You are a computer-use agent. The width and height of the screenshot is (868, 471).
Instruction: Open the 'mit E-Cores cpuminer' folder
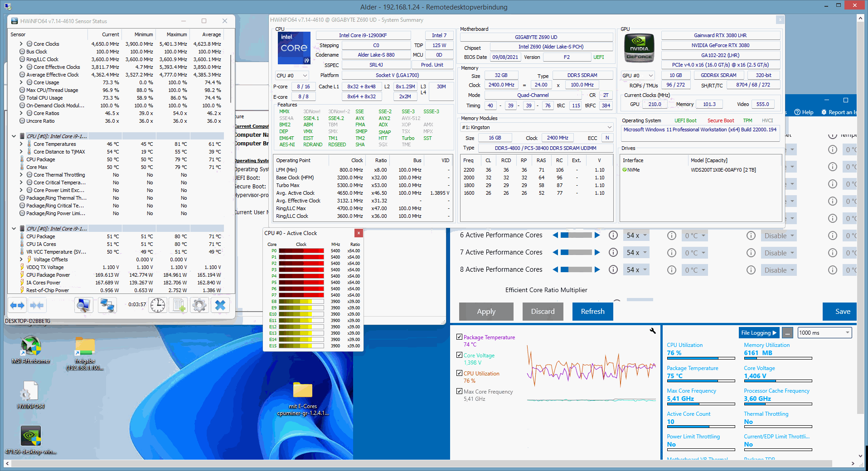pyautogui.click(x=303, y=399)
